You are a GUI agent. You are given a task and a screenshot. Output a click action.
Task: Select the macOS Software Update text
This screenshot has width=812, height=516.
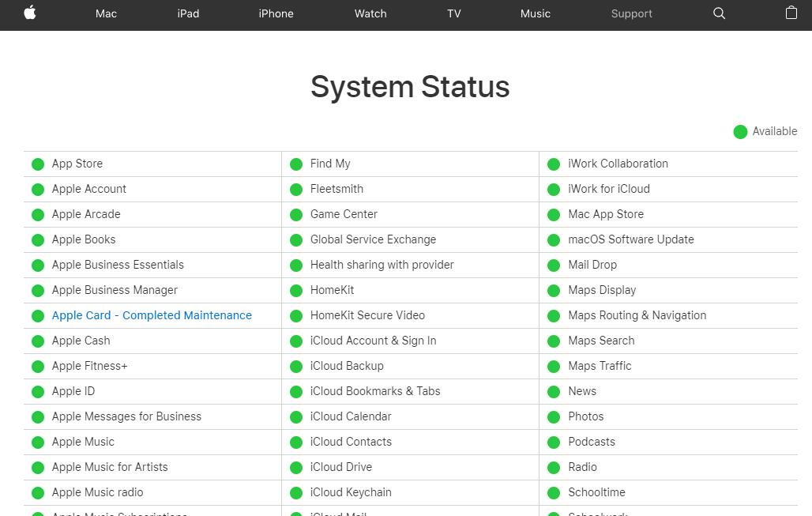[x=631, y=239]
